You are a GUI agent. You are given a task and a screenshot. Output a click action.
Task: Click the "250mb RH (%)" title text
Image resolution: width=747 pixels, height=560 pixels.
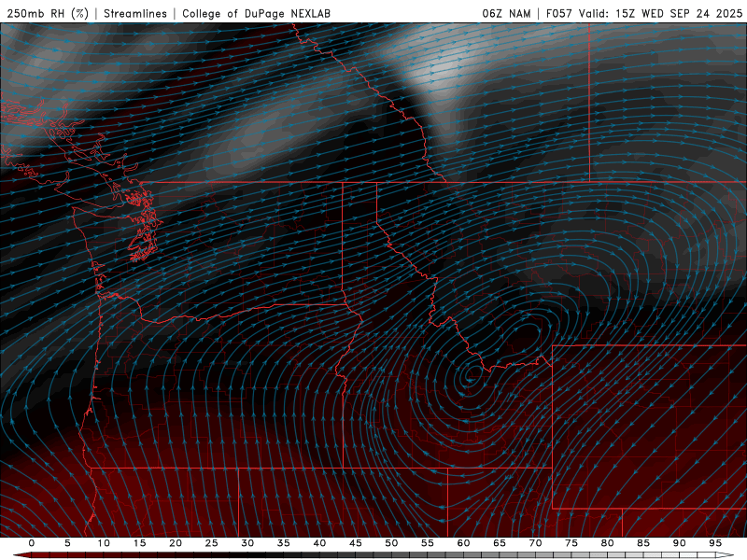pyautogui.click(x=48, y=13)
